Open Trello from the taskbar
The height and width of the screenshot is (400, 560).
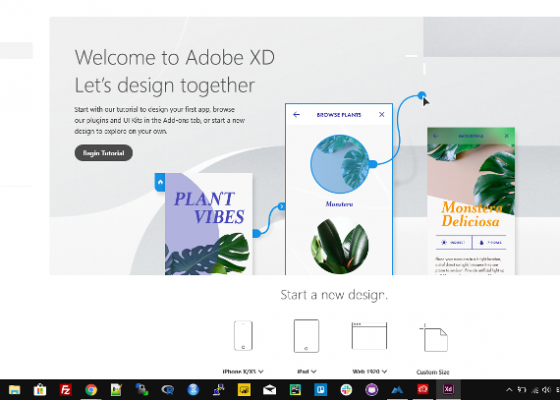pos(321,390)
